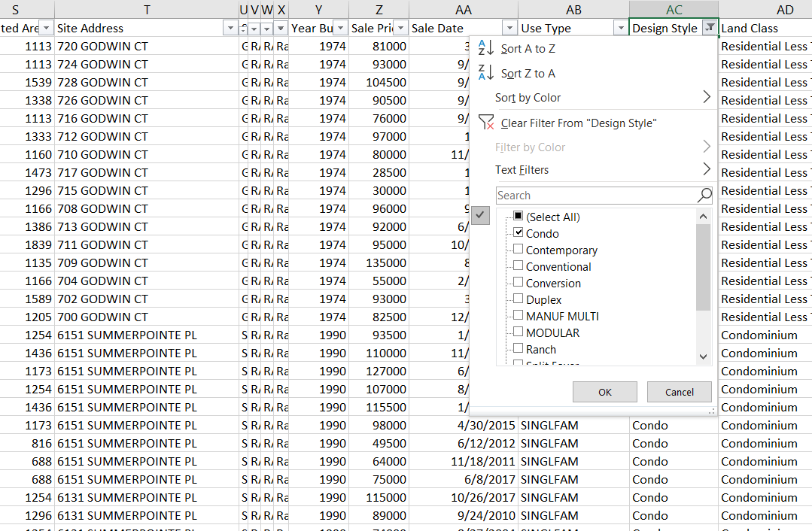The image size is (812, 531).
Task: Open Sale Price filter dropdown
Action: (401, 28)
